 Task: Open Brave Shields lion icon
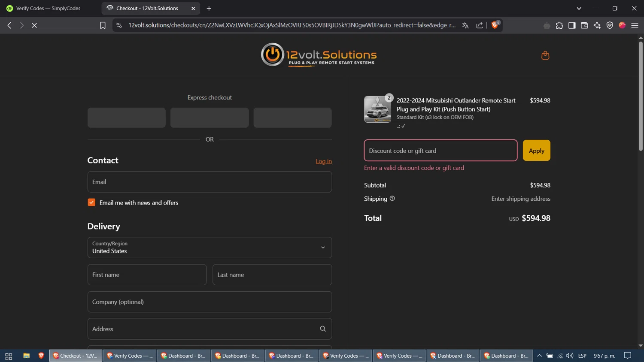pyautogui.click(x=495, y=25)
